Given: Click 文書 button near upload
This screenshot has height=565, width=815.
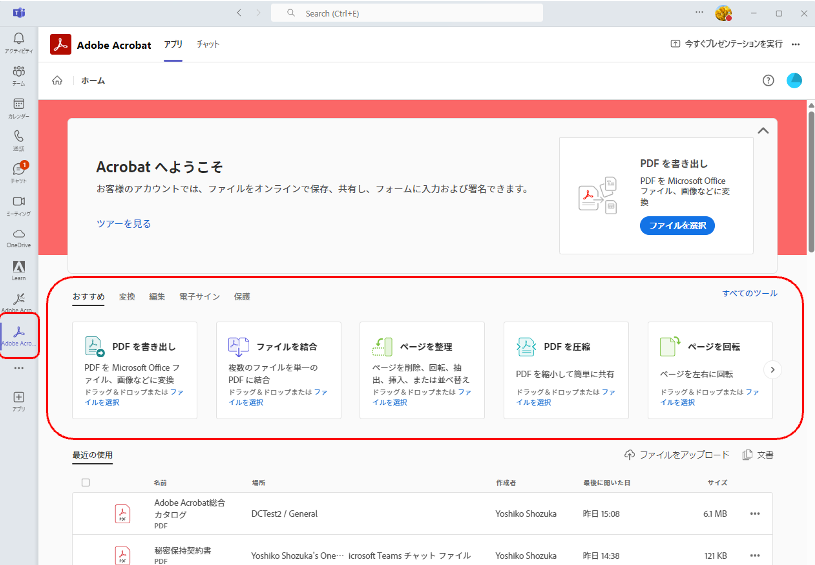Looking at the screenshot, I should click(758, 455).
